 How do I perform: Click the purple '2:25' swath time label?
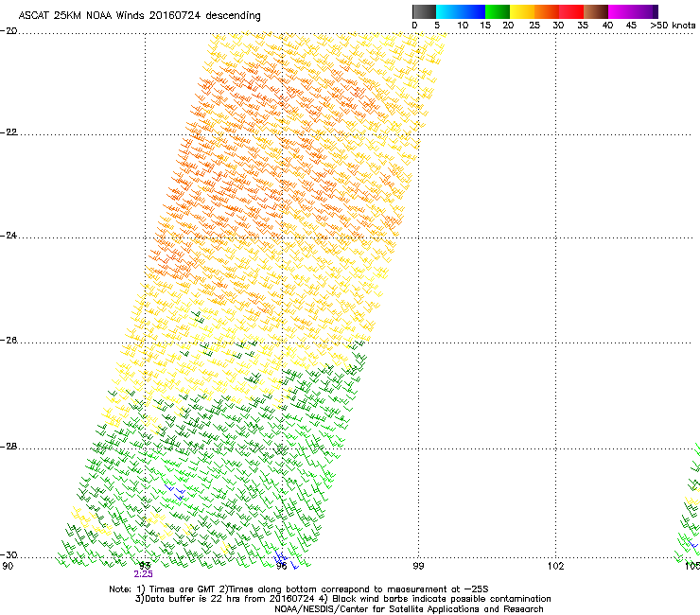coord(143,574)
